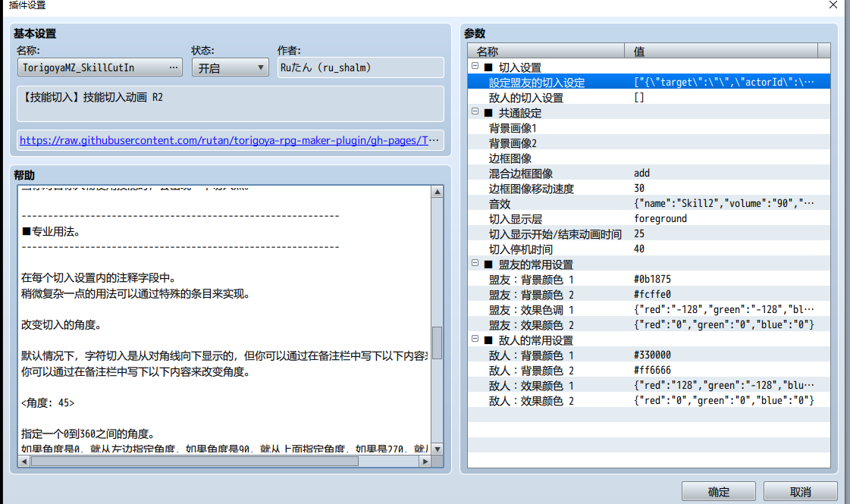Image resolution: width=850 pixels, height=504 pixels.
Task: Select the 混合边框图像 parameter
Action: [649, 173]
